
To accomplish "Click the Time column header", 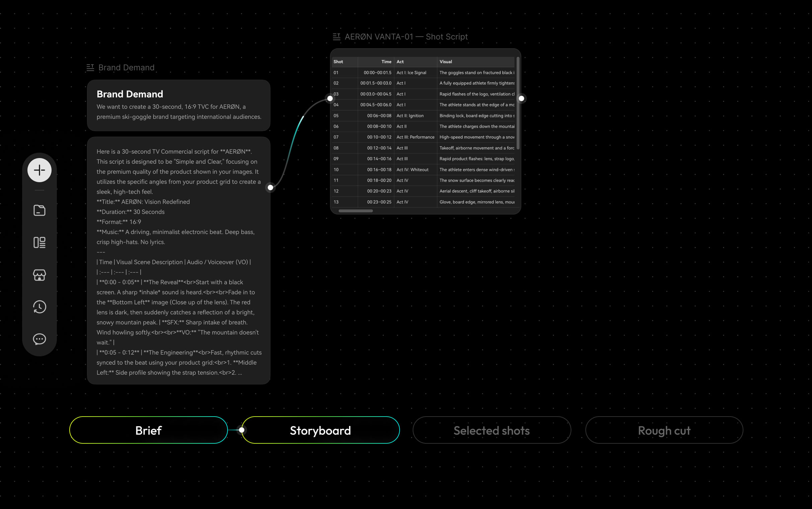I will click(376, 62).
